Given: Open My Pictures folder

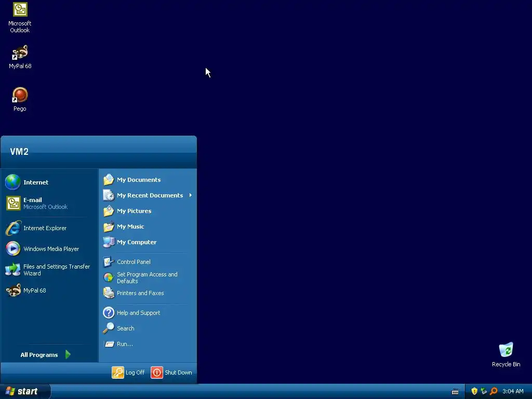Looking at the screenshot, I should [x=148, y=211].
